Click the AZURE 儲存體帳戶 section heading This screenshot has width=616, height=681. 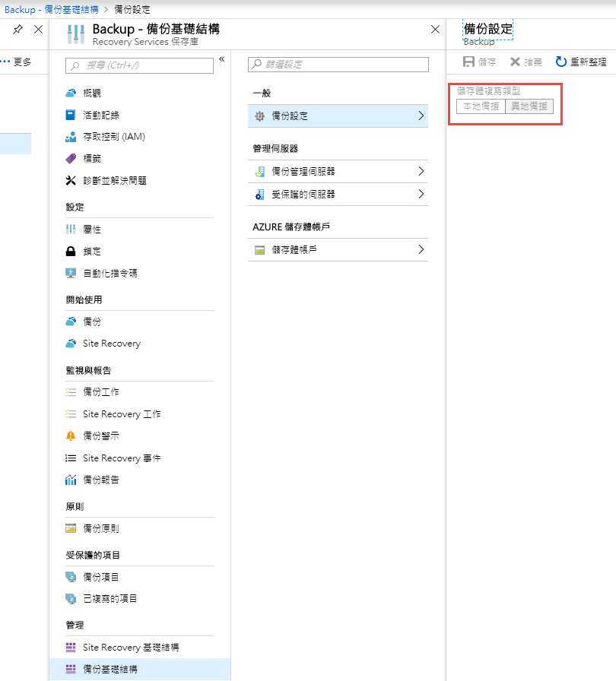tap(291, 226)
